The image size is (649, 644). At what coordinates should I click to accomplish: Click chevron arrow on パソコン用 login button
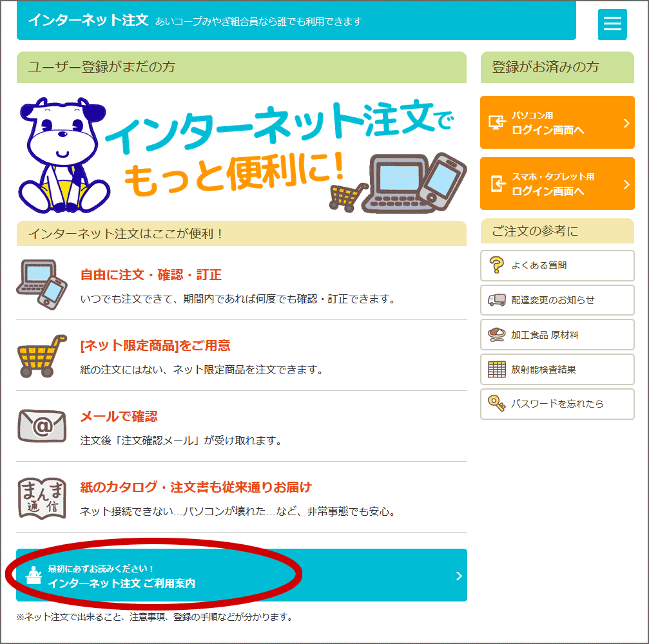point(626,123)
